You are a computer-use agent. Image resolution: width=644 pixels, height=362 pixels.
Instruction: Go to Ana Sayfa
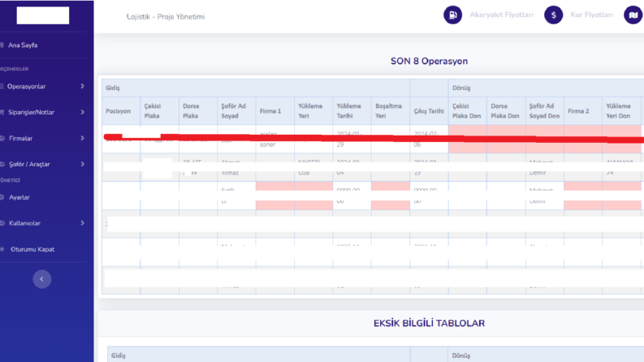click(23, 45)
